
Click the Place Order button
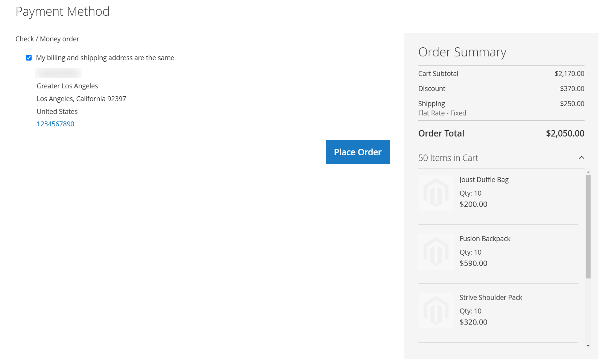(x=358, y=152)
